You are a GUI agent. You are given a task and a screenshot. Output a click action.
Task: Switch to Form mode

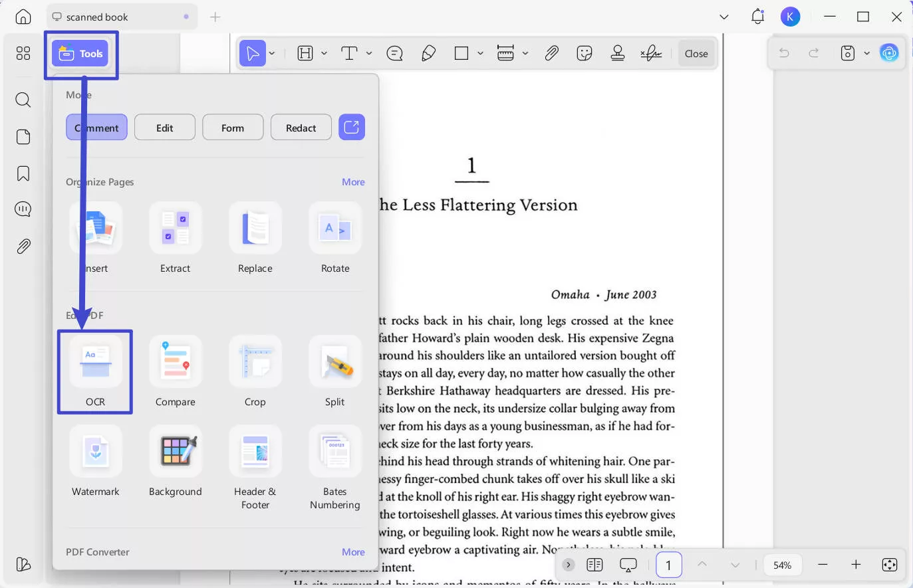click(x=233, y=128)
